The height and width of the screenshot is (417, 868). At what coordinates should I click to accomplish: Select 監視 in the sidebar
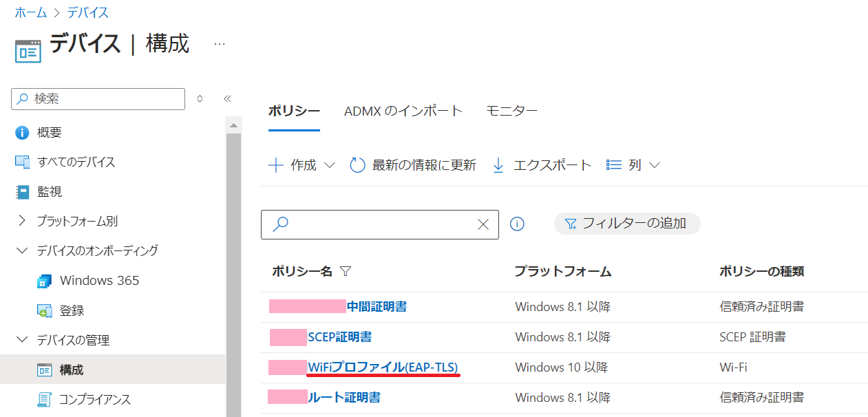50,192
